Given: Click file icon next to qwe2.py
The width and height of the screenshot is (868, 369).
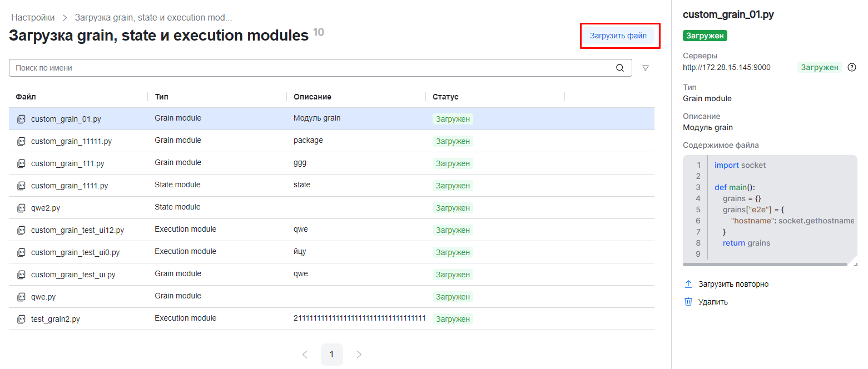Looking at the screenshot, I should 21,208.
